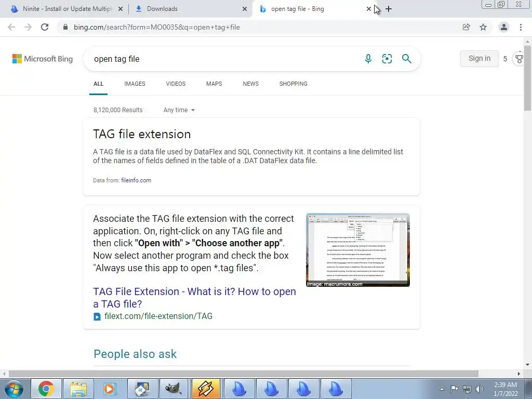Click the padlock site info icon

click(65, 27)
